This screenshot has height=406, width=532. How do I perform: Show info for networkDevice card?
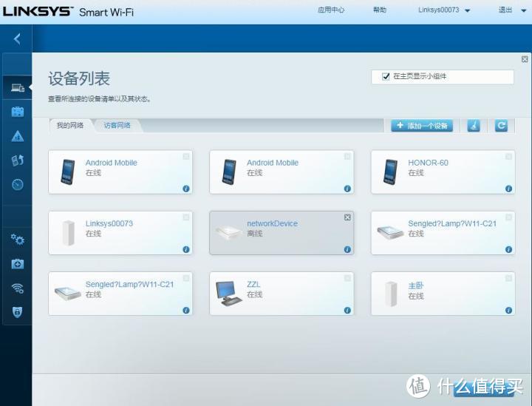[x=347, y=249]
